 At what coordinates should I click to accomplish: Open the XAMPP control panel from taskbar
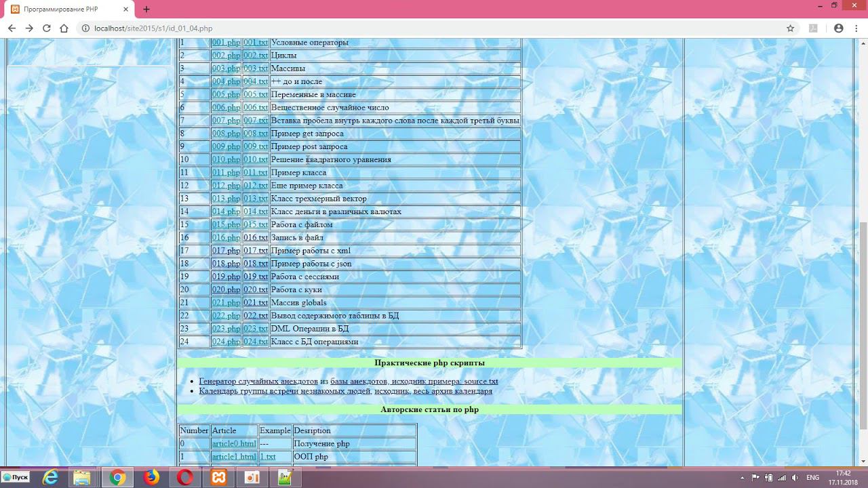218,478
